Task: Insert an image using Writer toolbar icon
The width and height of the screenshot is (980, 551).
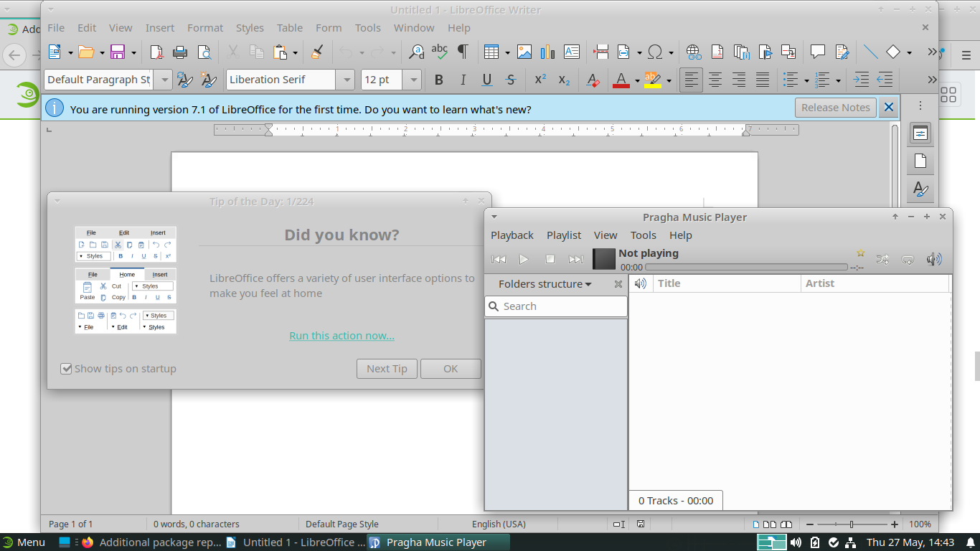Action: pyautogui.click(x=524, y=52)
